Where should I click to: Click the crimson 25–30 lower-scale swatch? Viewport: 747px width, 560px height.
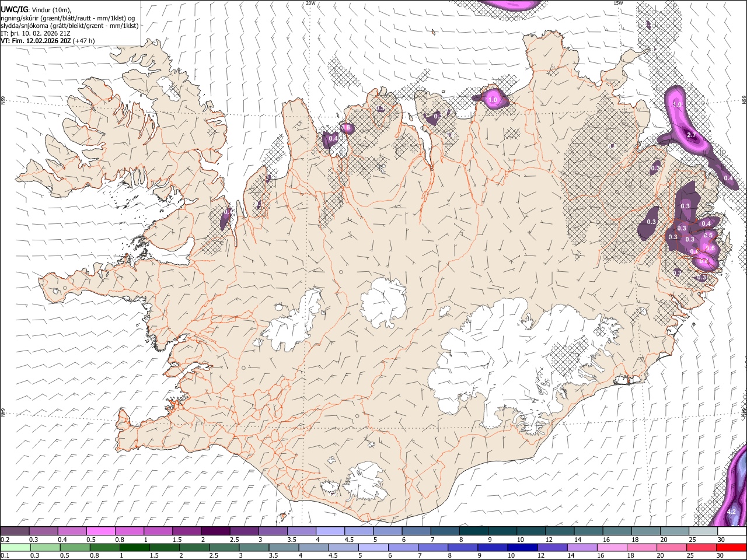701,548
